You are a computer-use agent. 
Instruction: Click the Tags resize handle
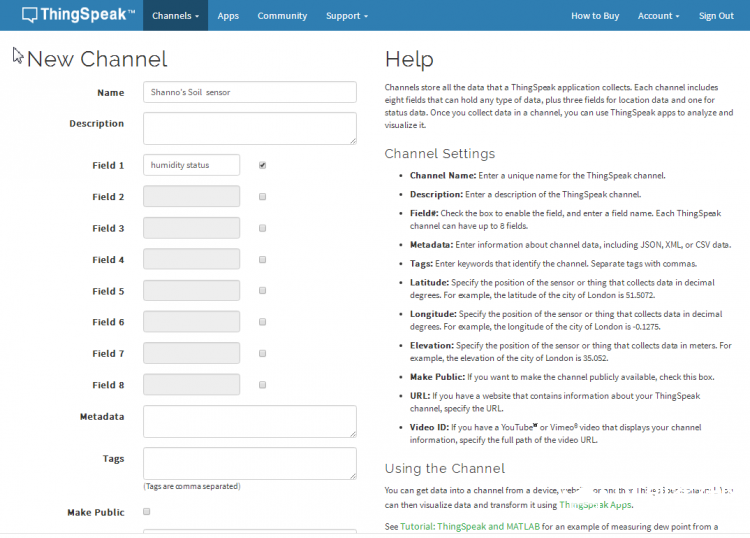tap(353, 476)
